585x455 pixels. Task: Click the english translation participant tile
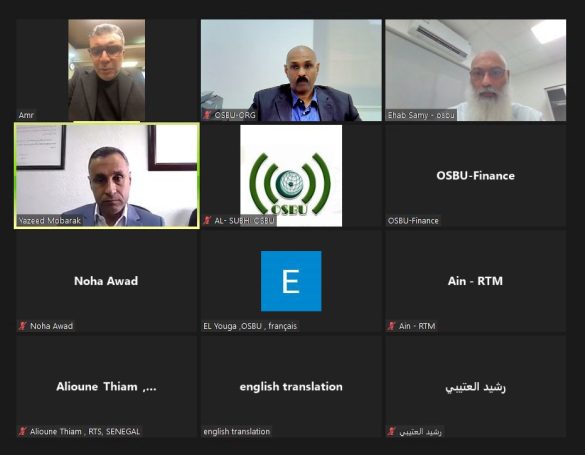pyautogui.click(x=291, y=386)
